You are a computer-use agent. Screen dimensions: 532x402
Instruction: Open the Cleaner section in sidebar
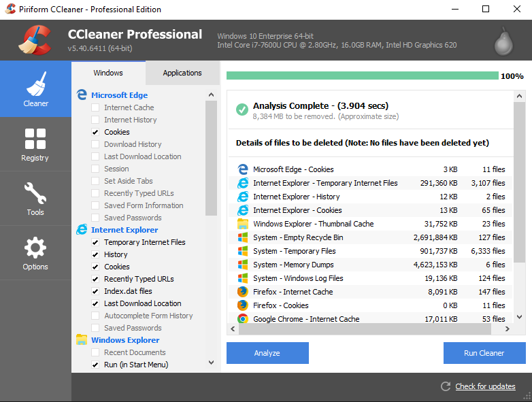(x=35, y=89)
